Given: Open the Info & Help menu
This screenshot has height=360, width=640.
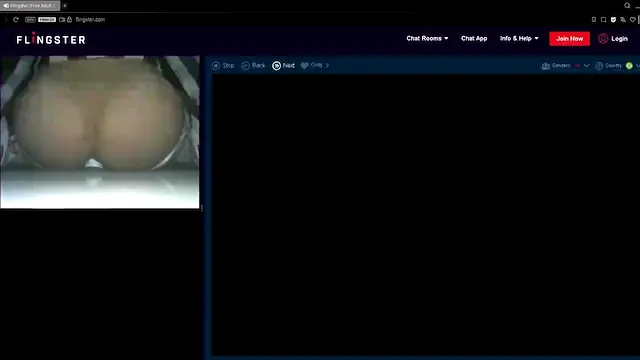Looking at the screenshot, I should click(x=519, y=38).
